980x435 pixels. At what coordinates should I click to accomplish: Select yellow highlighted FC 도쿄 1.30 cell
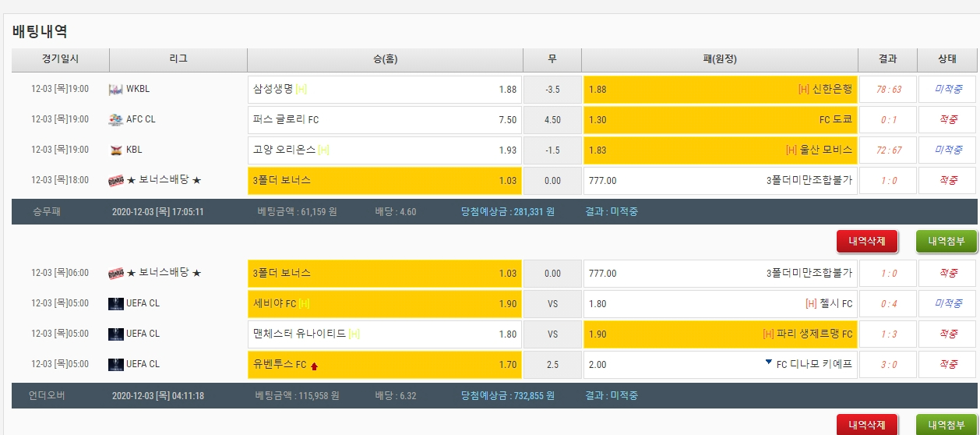coord(720,120)
